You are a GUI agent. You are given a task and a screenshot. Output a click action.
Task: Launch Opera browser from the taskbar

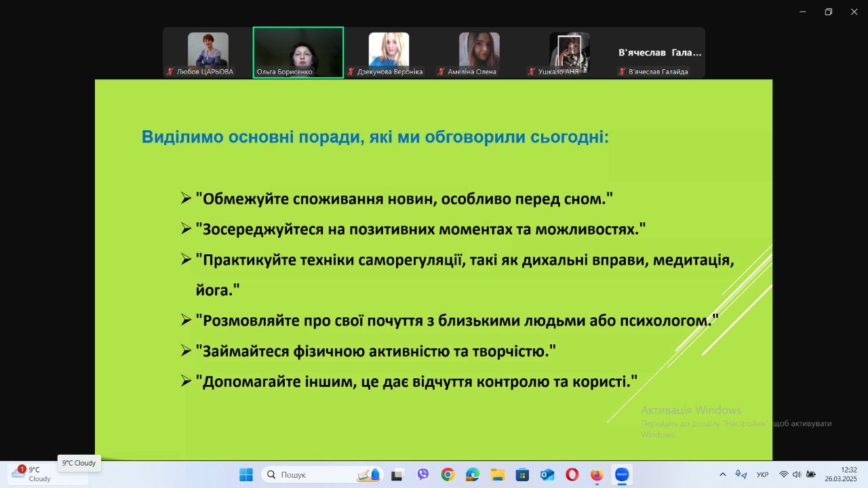click(572, 474)
